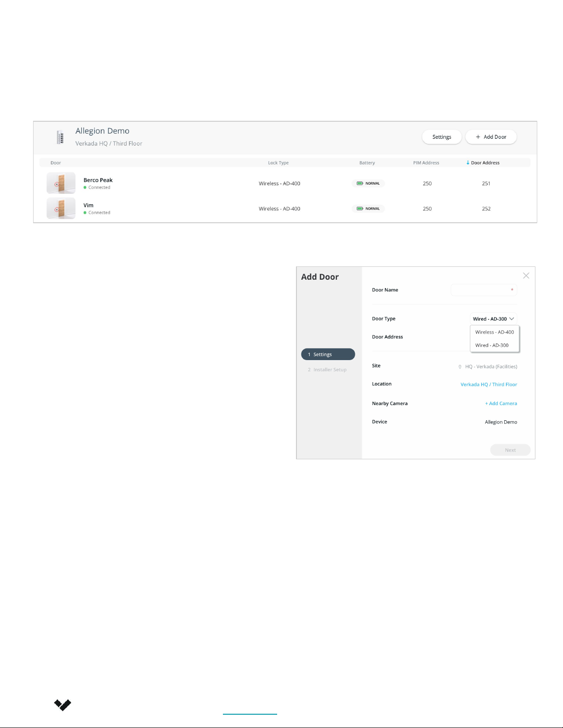Switch to the 2 Installer Setup step
The width and height of the screenshot is (563, 728).
point(327,370)
